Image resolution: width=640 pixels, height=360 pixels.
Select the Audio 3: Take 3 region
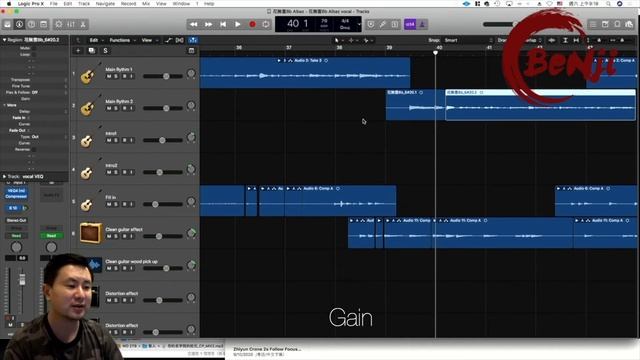tap(305, 73)
